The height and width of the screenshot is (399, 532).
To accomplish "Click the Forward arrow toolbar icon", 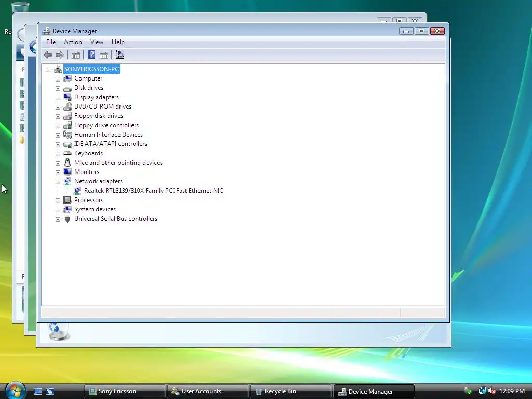I will point(60,55).
